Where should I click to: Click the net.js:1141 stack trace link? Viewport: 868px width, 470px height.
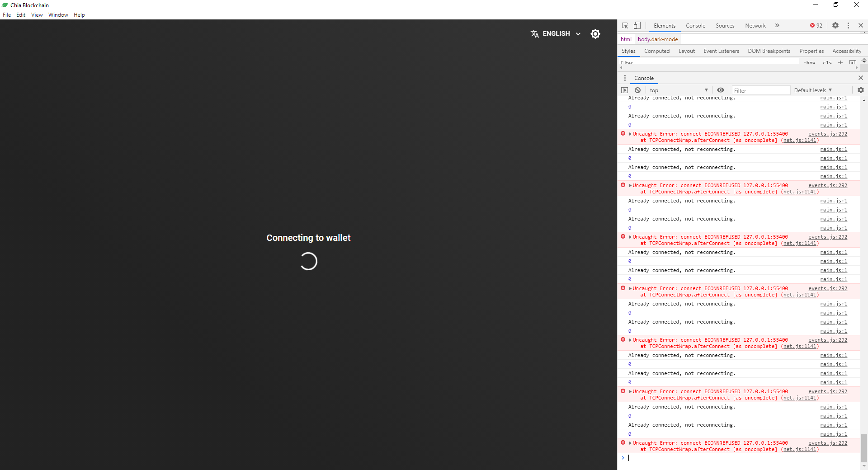[799, 140]
